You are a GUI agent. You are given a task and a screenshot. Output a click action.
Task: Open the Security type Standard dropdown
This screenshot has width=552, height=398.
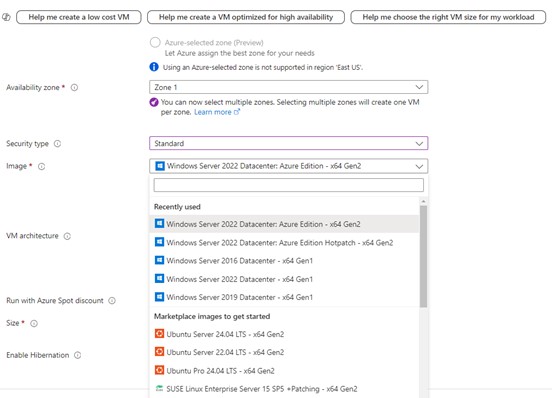(x=289, y=143)
